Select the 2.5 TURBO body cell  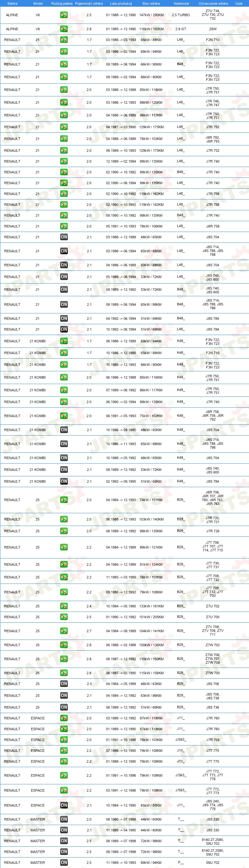181,15
